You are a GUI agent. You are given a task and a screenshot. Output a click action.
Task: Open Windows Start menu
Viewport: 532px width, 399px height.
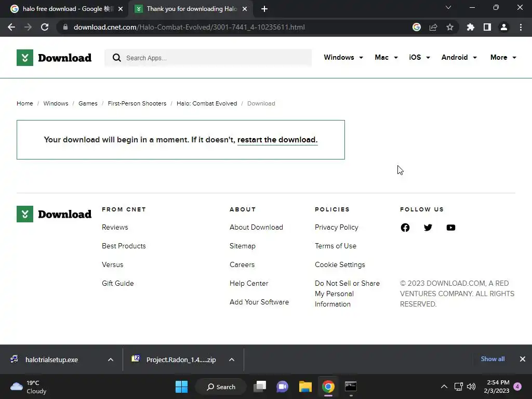coord(181,387)
